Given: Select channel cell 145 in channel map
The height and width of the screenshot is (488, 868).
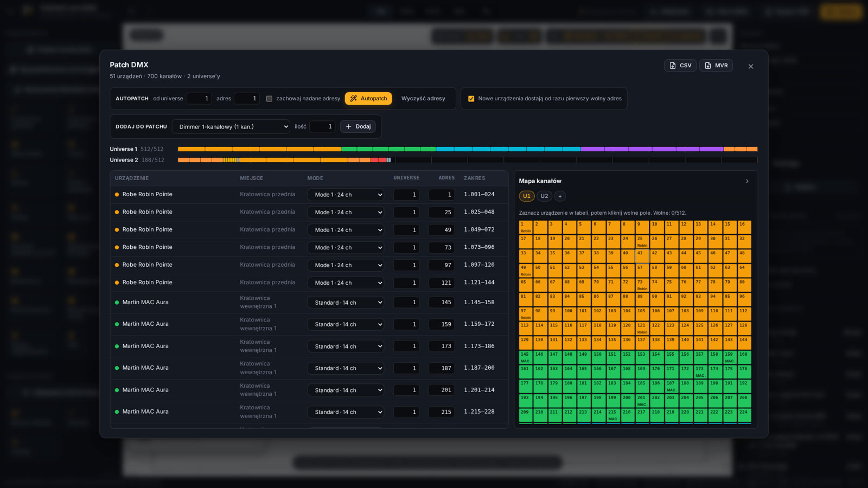Looking at the screenshot, I should tap(526, 357).
